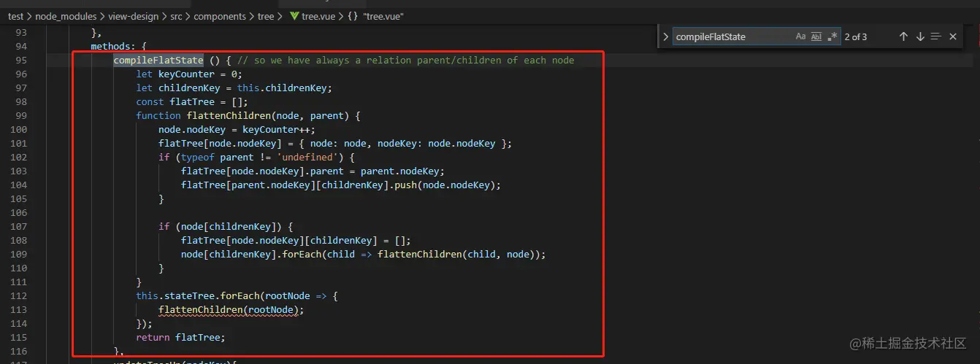Close the find widget
This screenshot has width=980, height=364.
point(952,36)
